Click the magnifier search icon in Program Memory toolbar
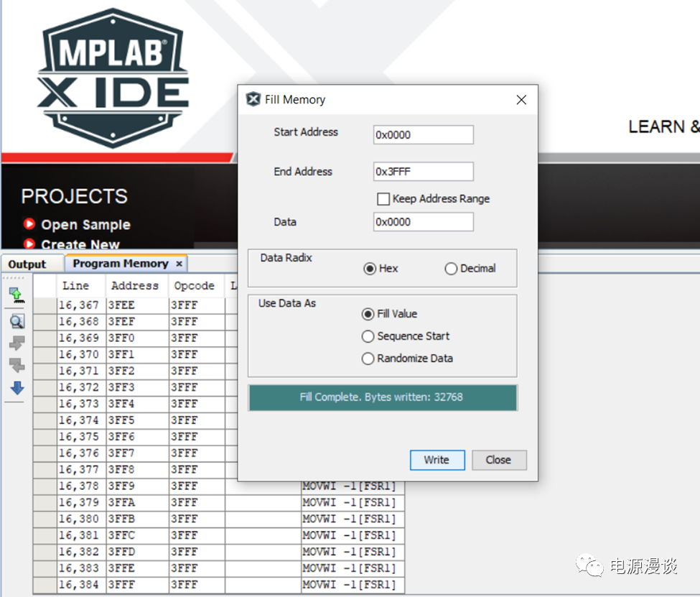 pyautogui.click(x=17, y=321)
